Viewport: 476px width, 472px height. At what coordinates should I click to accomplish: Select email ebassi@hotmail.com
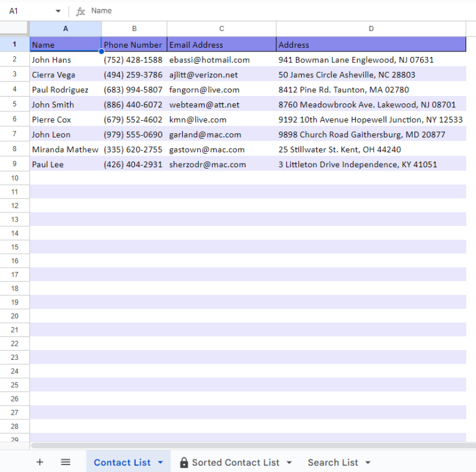tap(222, 59)
